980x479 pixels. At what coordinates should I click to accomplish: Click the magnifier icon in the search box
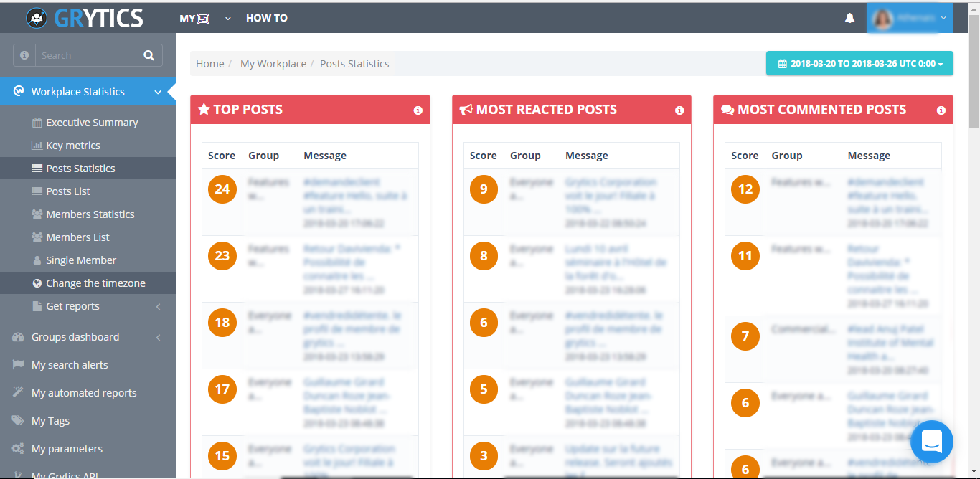149,55
